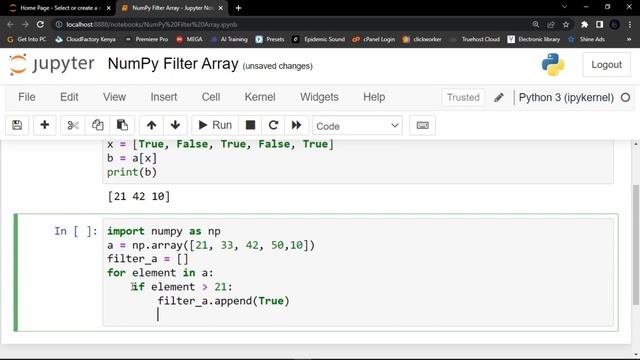
Task: Restart kernel and run all cells icon
Action: point(296,125)
